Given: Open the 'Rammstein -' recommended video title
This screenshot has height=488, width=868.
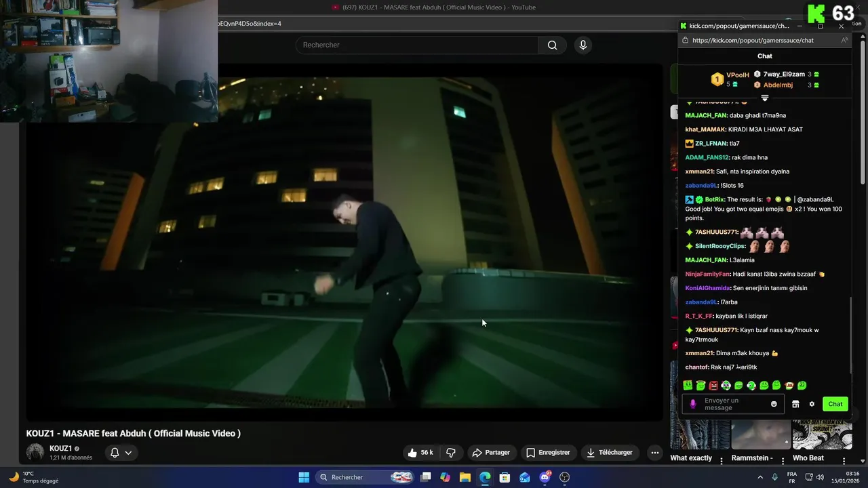Looking at the screenshot, I should [x=751, y=458].
